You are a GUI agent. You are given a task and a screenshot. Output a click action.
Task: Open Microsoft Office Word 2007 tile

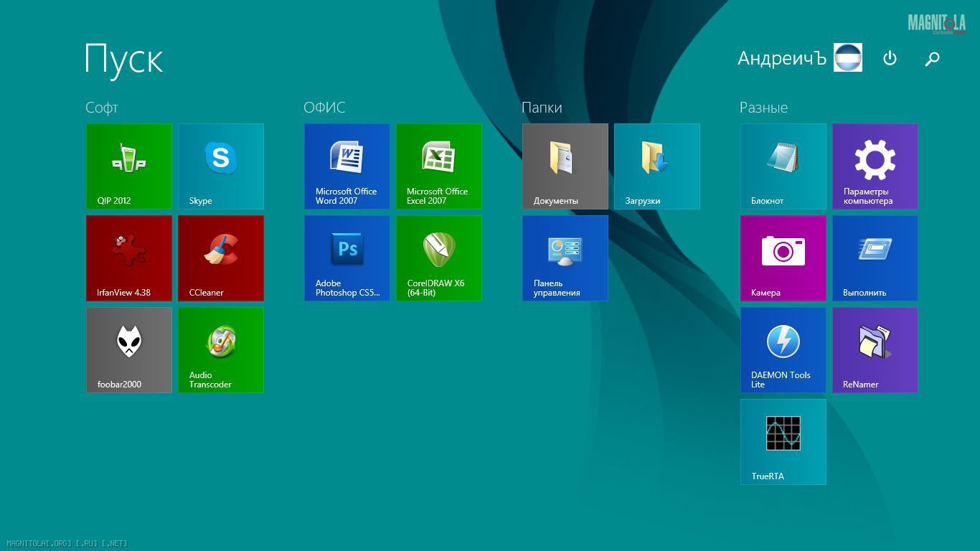347,166
